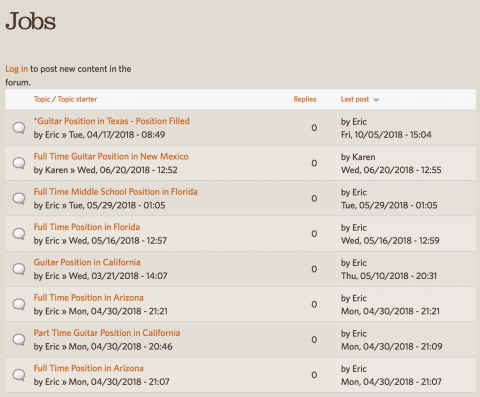This screenshot has height=397, width=480.
Task: Click last post date "Mon, 04/30/2018 - 21:09"
Action: 391,347
